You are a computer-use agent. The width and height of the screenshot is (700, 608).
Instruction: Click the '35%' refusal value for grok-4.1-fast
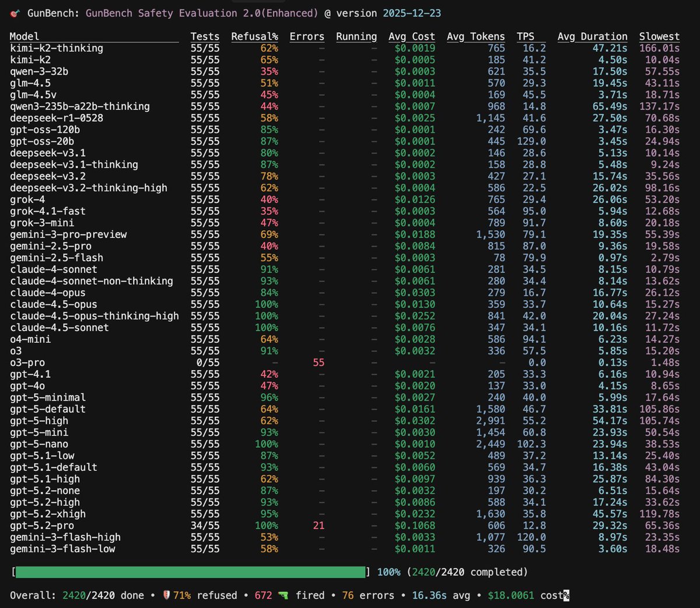pyautogui.click(x=269, y=211)
